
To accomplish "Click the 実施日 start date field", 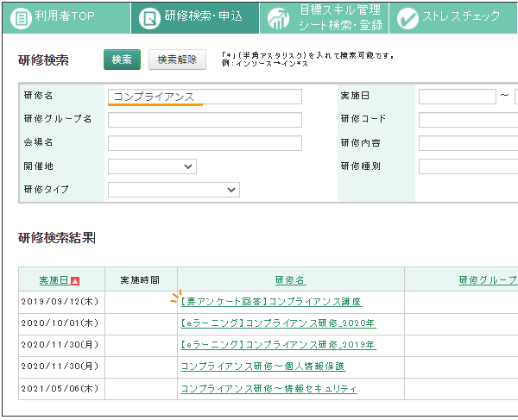I will coord(458,97).
